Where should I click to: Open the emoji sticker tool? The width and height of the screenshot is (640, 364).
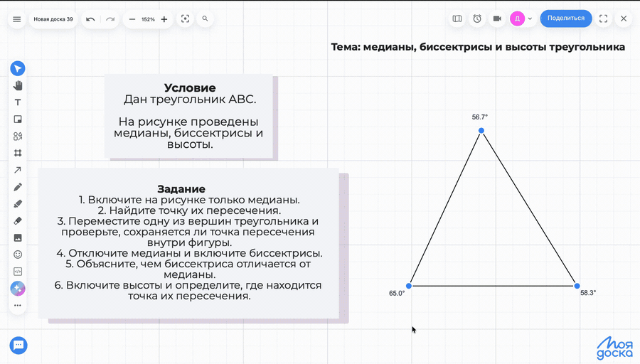click(18, 255)
